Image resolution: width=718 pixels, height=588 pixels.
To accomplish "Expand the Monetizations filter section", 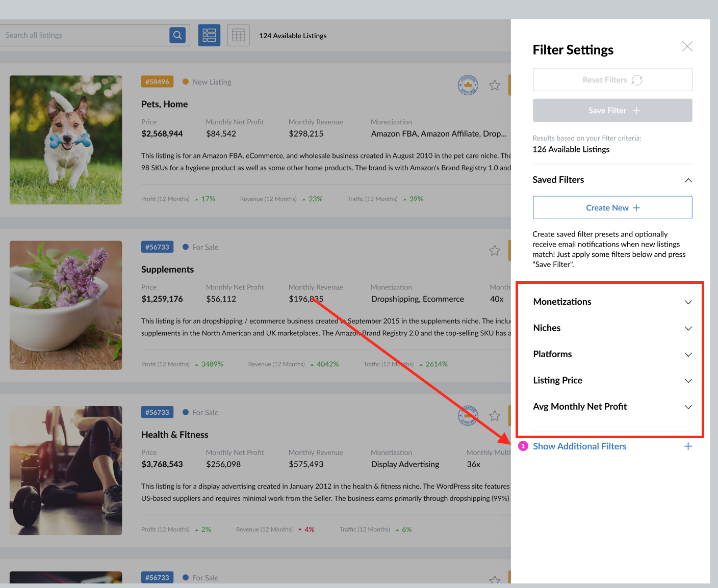I will pyautogui.click(x=688, y=302).
